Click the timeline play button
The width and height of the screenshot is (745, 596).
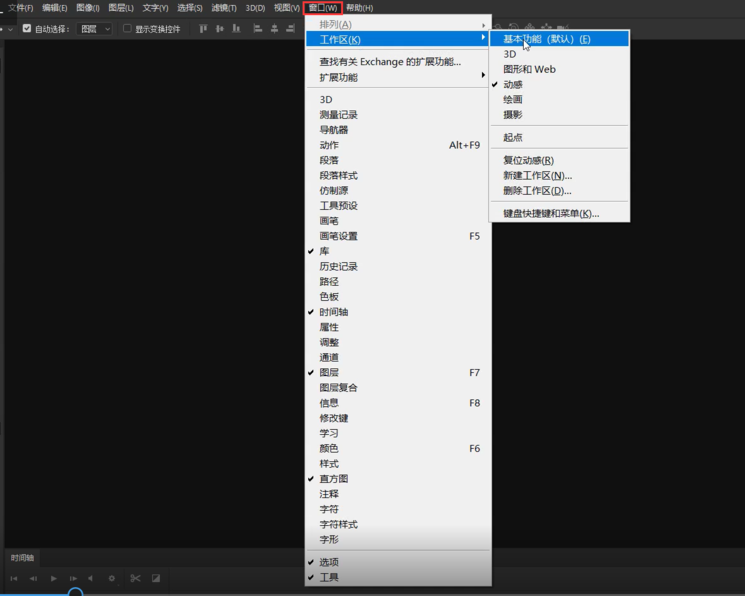pyautogui.click(x=54, y=578)
